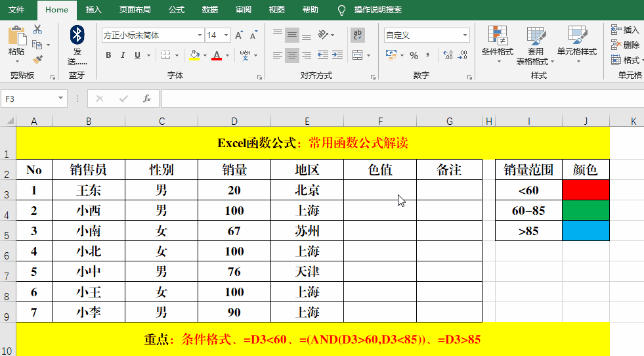Click the Bluetooth send icon
Screen dimensions: 644x356
click(x=77, y=36)
